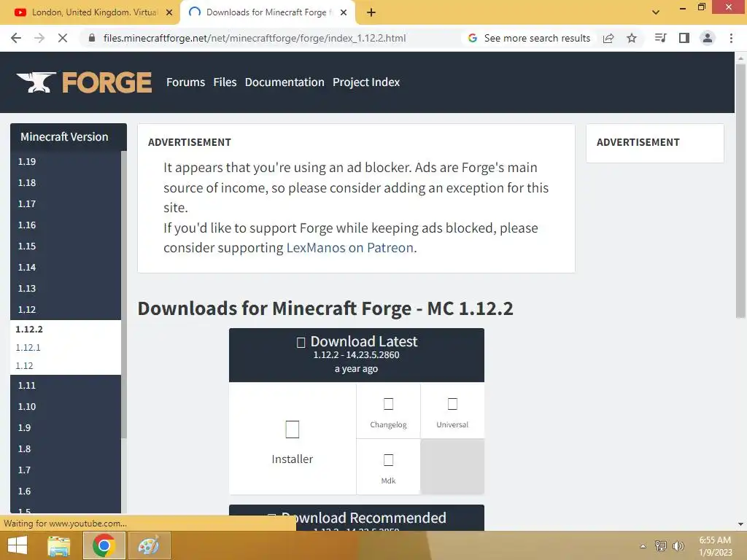Select version 1.12.1 link
The height and width of the screenshot is (560, 747).
[28, 347]
